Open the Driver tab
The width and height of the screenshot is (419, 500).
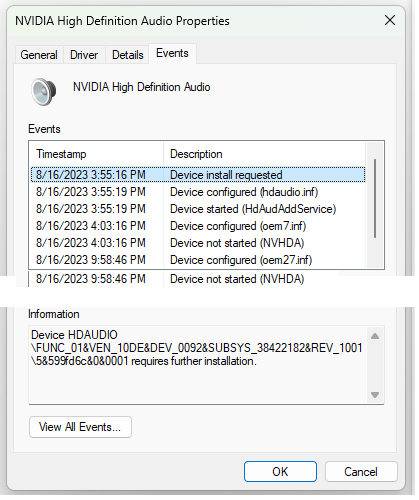point(84,55)
